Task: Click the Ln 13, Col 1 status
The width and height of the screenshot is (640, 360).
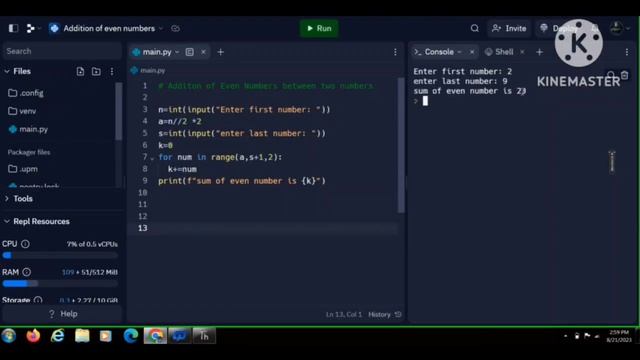Action: [x=344, y=314]
